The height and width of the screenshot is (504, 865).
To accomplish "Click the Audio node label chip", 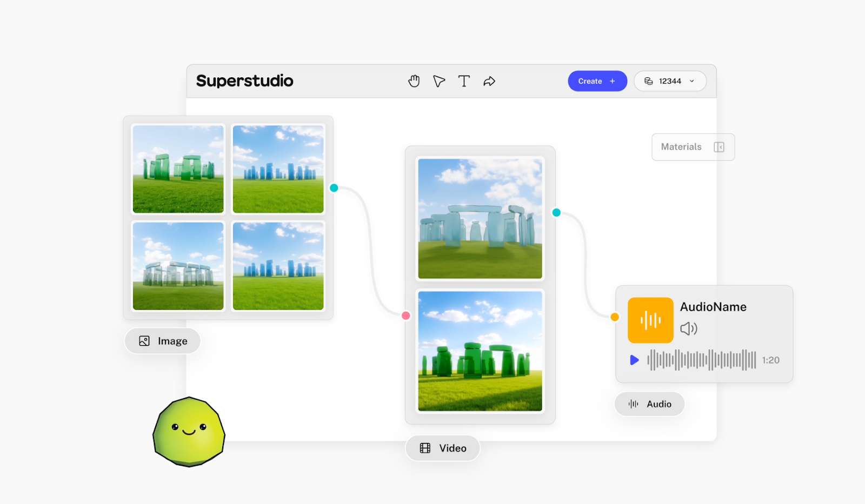I will pyautogui.click(x=650, y=404).
